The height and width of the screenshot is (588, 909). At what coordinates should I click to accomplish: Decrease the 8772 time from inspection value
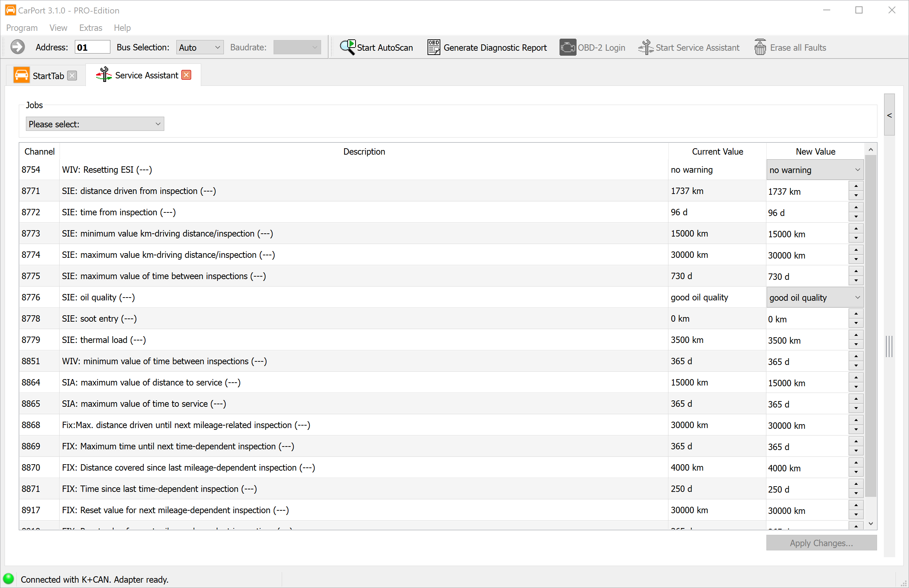856,217
